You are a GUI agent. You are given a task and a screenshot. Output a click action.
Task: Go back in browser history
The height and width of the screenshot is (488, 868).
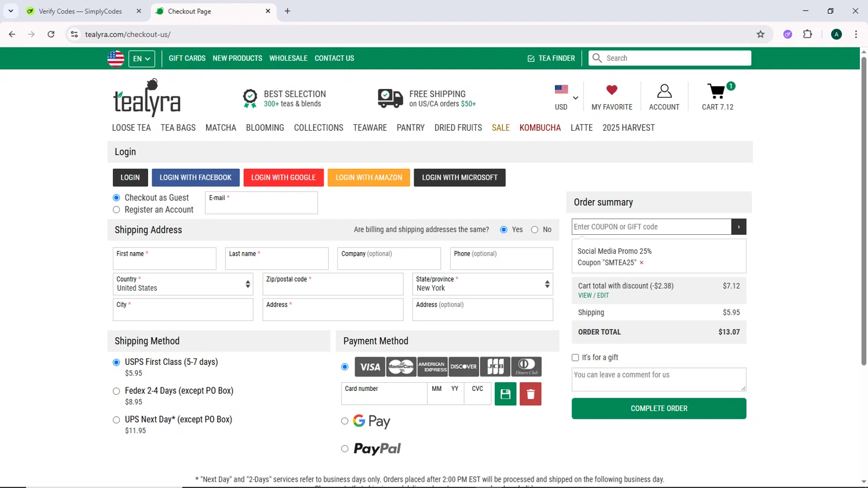tap(12, 34)
